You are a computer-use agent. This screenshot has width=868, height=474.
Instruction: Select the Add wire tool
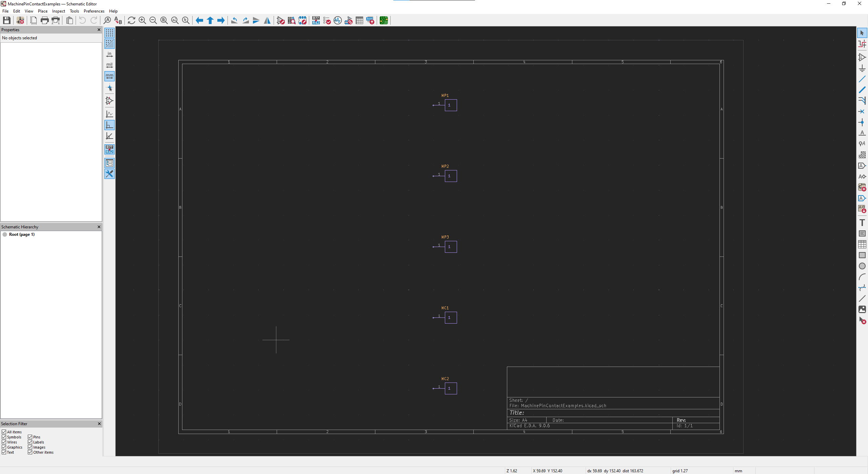pos(862,79)
